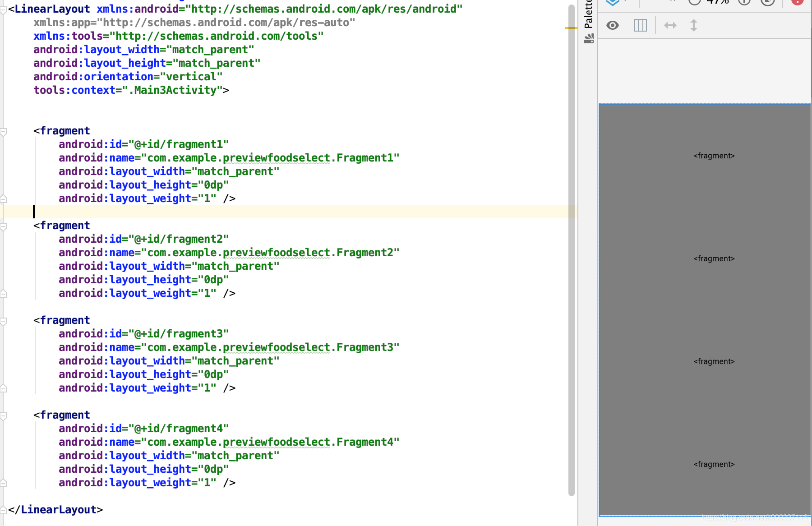Click LinearLayout's layout_height="match_parent" line
The height and width of the screenshot is (526, 812).
pyautogui.click(x=147, y=63)
